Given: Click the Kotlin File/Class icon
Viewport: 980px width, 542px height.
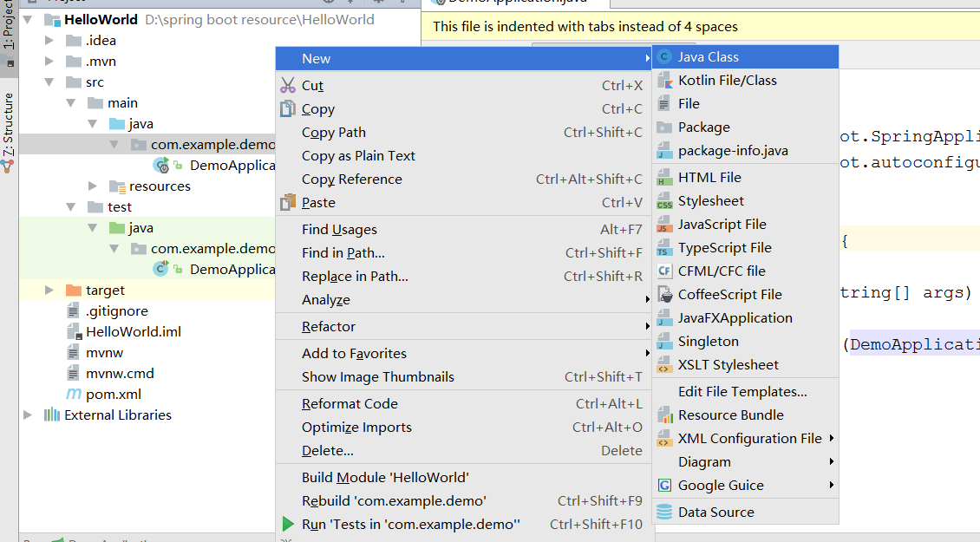Looking at the screenshot, I should click(664, 81).
